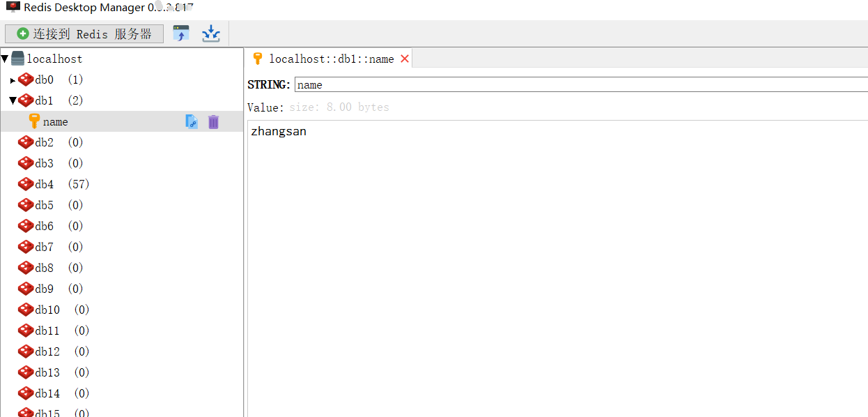Screen dimensions: 868x417
Task: Click the db1 label text
Action: point(45,100)
